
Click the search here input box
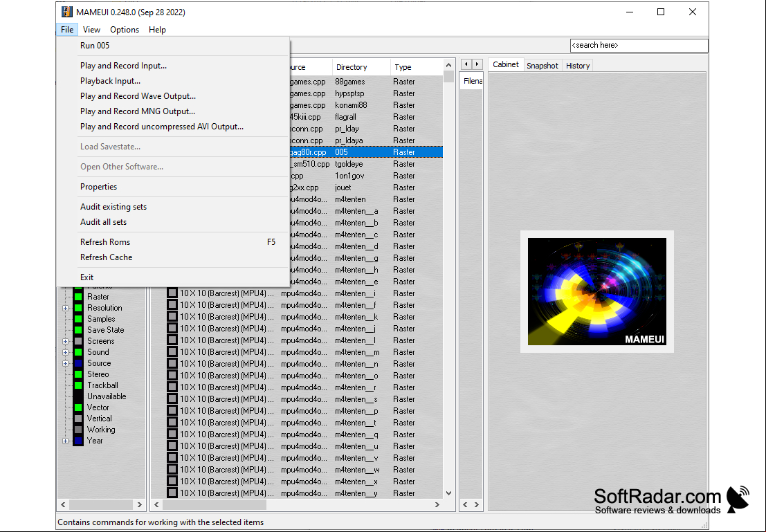click(639, 45)
